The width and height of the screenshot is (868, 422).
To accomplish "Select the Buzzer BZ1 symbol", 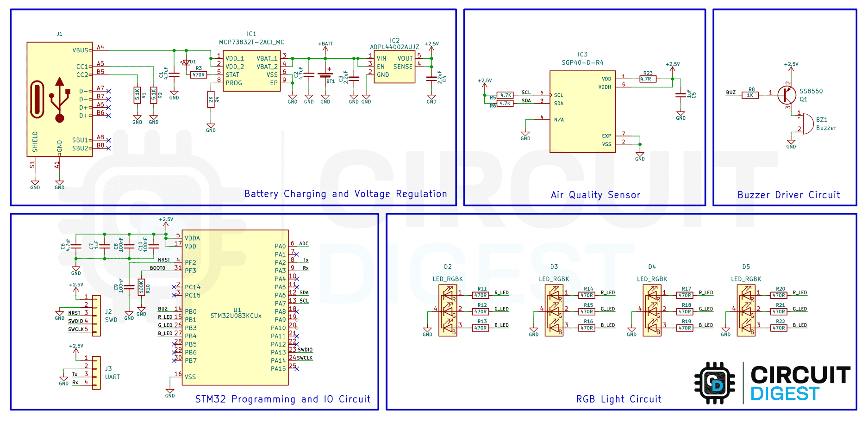I will click(808, 124).
